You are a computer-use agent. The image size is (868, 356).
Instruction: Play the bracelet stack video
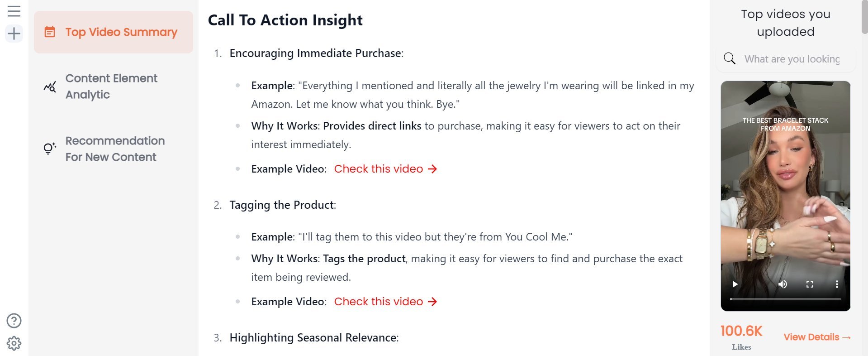[x=735, y=284]
